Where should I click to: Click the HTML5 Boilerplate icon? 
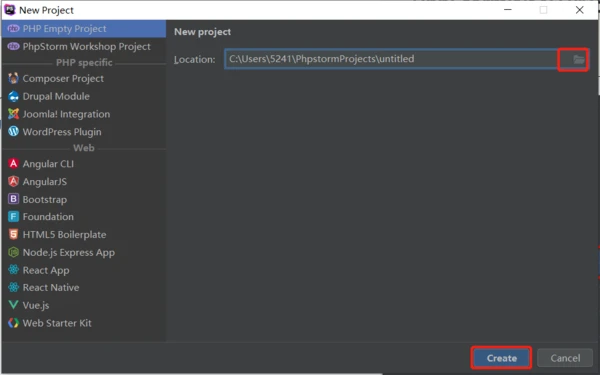point(13,234)
